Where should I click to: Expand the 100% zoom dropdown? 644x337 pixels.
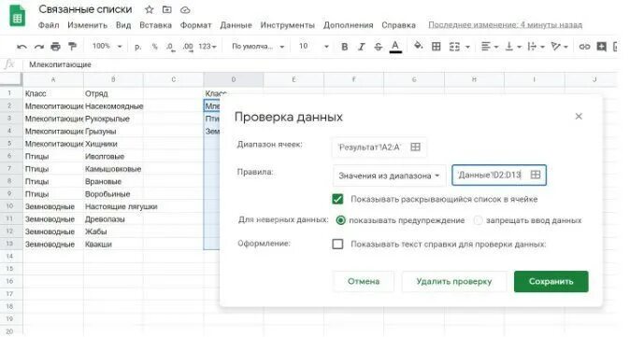click(107, 47)
